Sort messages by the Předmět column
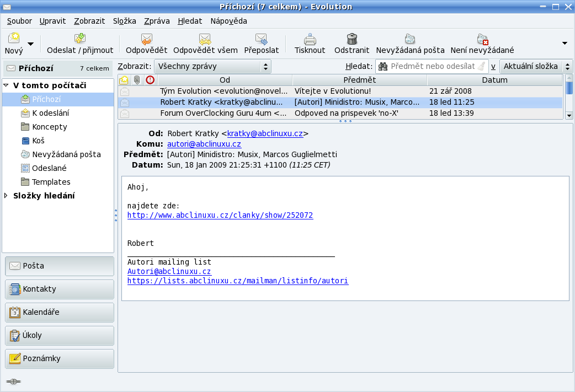 click(x=360, y=80)
